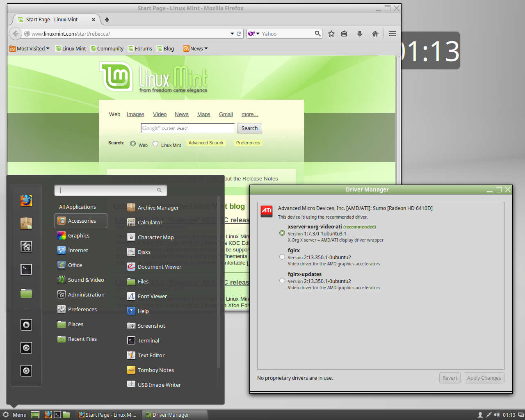Open the Advanced Search link
This screenshot has width=525, height=420.
coord(206,143)
